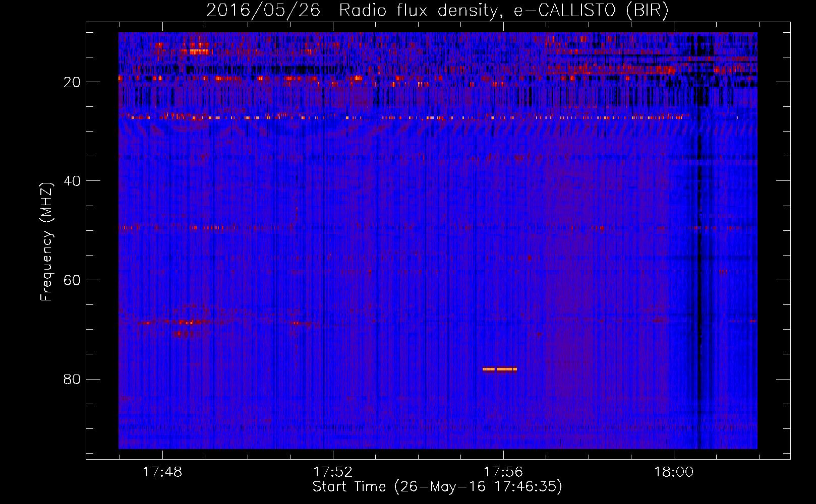
Task: Click the "80" frequency tick label
Action: tap(72, 379)
